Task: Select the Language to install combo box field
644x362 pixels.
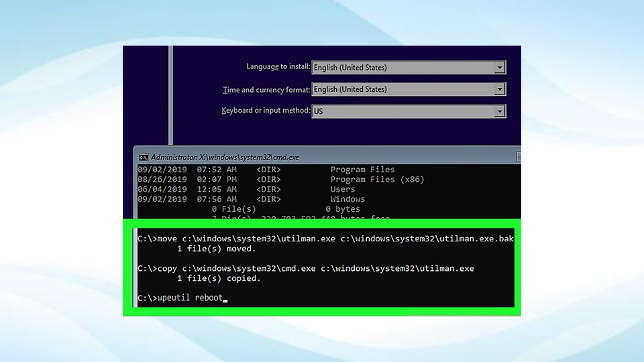Action: pos(402,68)
